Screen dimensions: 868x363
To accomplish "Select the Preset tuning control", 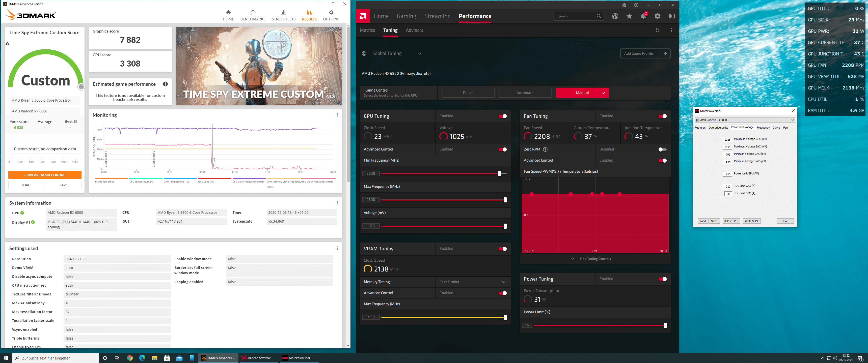I will click(468, 93).
